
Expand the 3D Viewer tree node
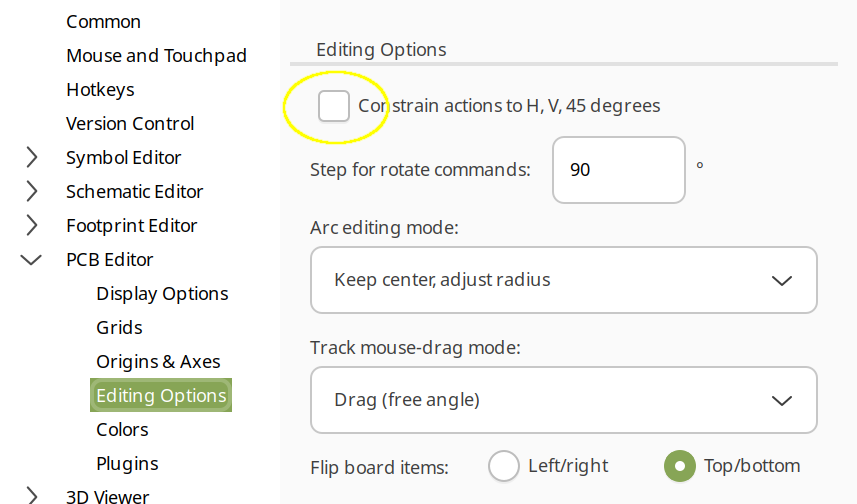tap(32, 495)
